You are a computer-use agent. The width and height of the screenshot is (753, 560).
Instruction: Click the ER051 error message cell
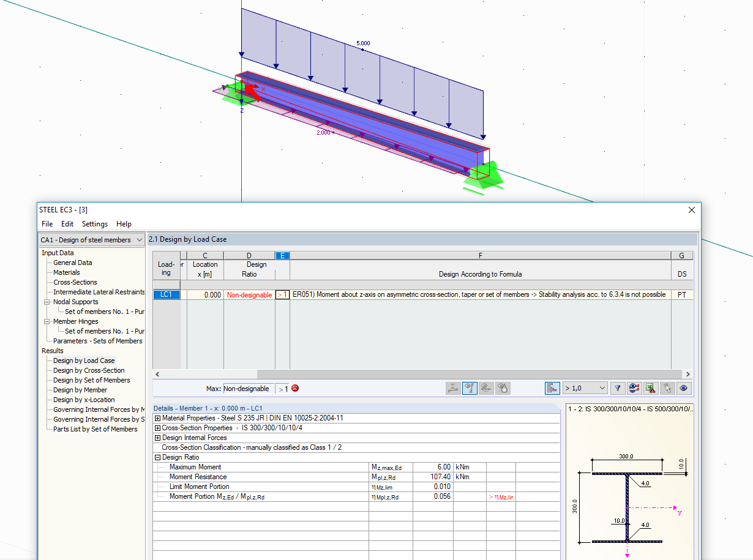coord(480,294)
